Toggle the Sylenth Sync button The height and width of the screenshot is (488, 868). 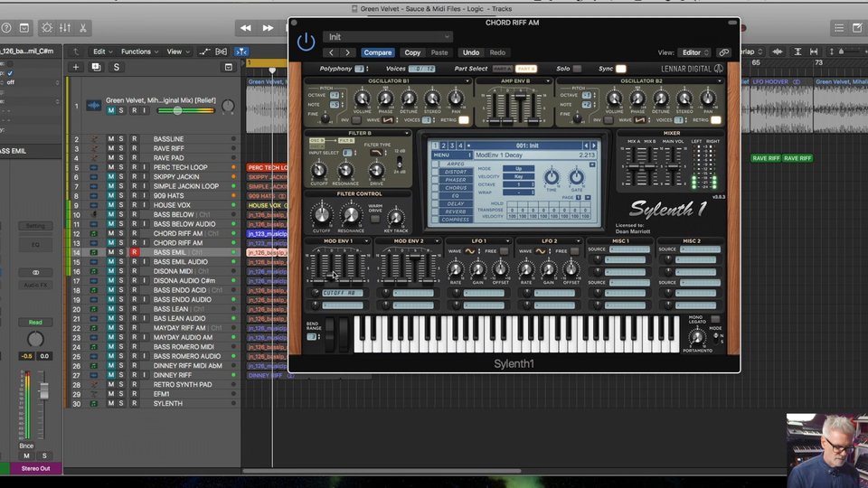[x=620, y=69]
